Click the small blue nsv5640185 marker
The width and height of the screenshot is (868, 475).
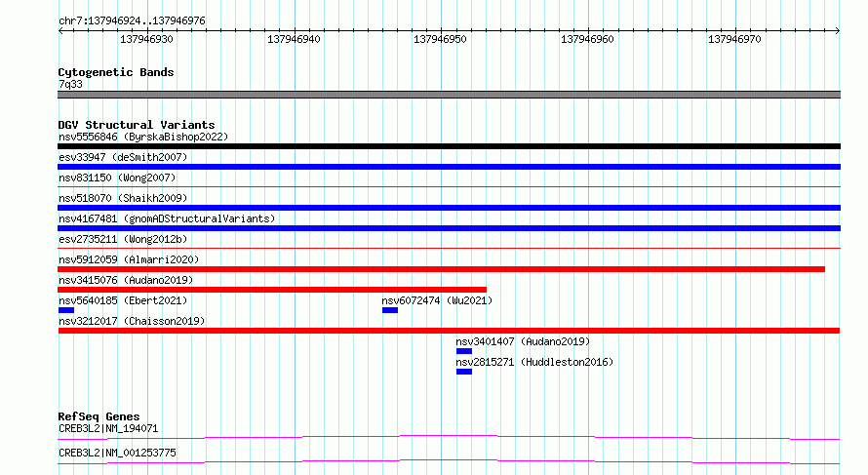66,310
